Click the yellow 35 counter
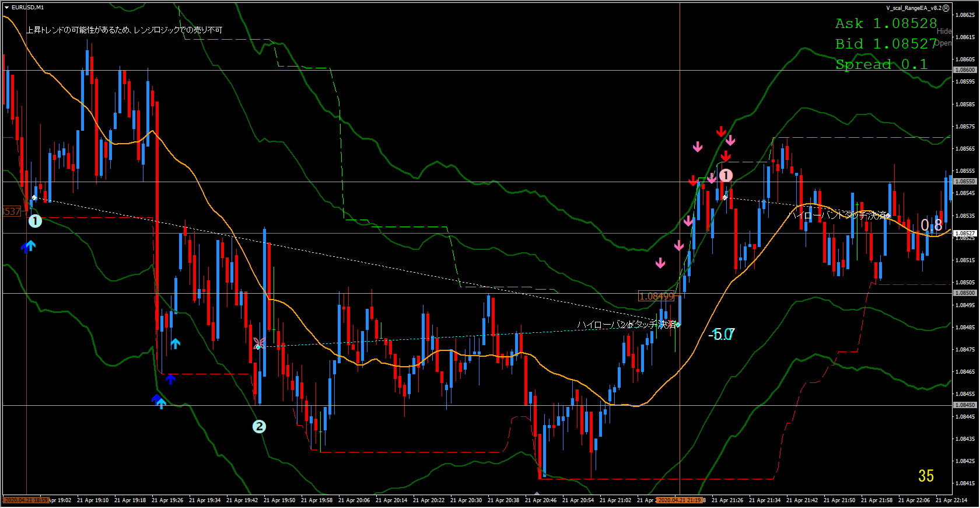980x508 pixels. pyautogui.click(x=926, y=476)
